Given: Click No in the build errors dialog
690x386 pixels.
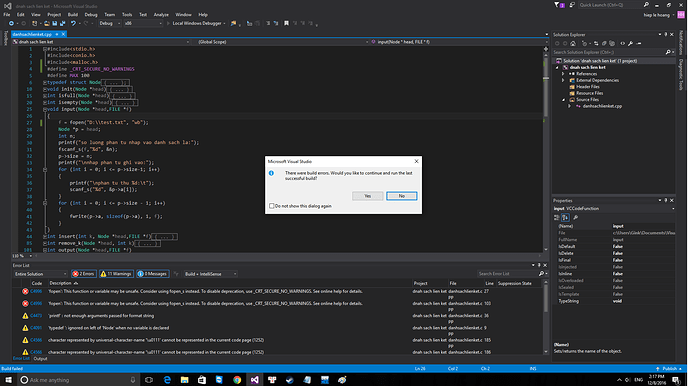Looking at the screenshot, I should tap(401, 196).
